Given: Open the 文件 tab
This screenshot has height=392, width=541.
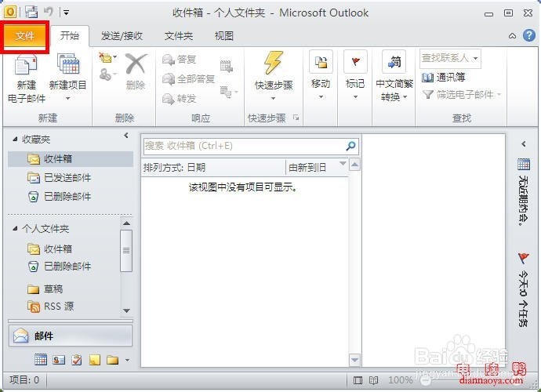Looking at the screenshot, I should 25,36.
